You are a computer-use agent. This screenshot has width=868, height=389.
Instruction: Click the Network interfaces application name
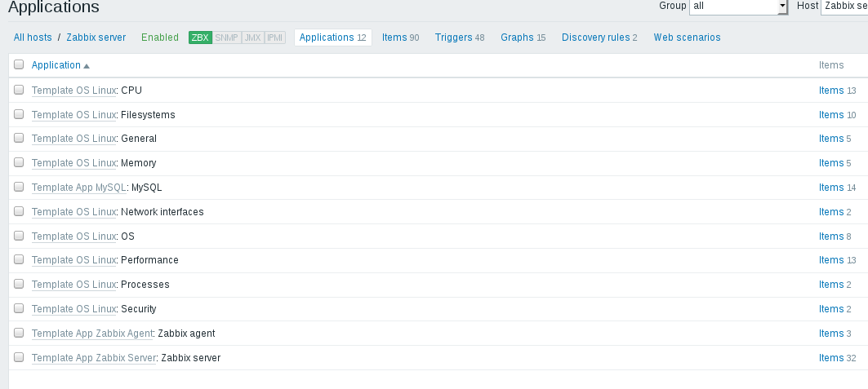point(162,212)
